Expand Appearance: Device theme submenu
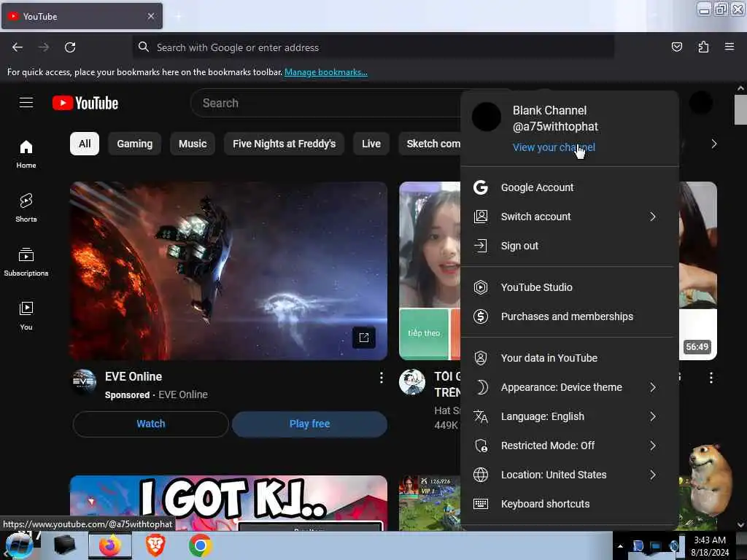The image size is (747, 560). pyautogui.click(x=653, y=387)
